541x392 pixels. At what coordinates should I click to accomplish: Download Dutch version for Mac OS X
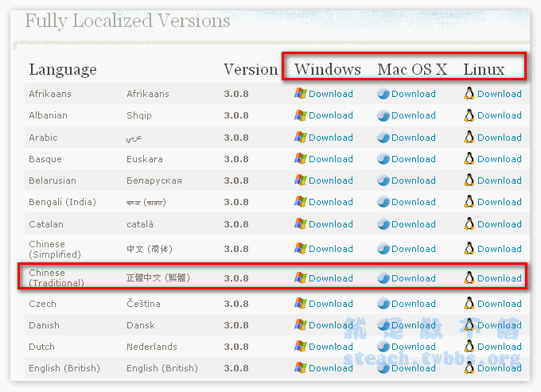tap(414, 347)
